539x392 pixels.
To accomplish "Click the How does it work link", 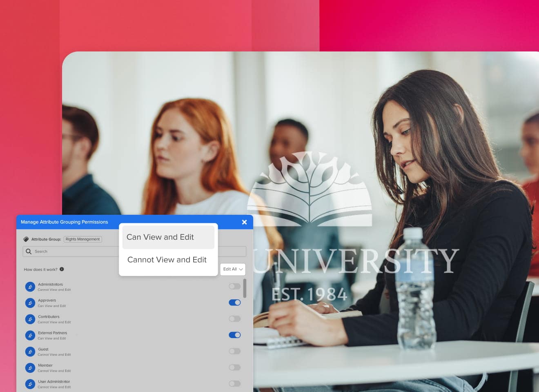I will [40, 269].
